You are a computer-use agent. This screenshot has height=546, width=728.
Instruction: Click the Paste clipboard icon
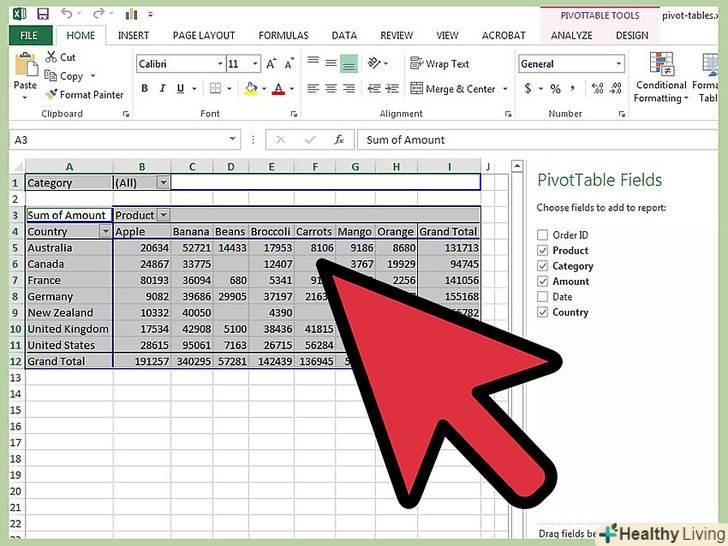click(x=26, y=65)
